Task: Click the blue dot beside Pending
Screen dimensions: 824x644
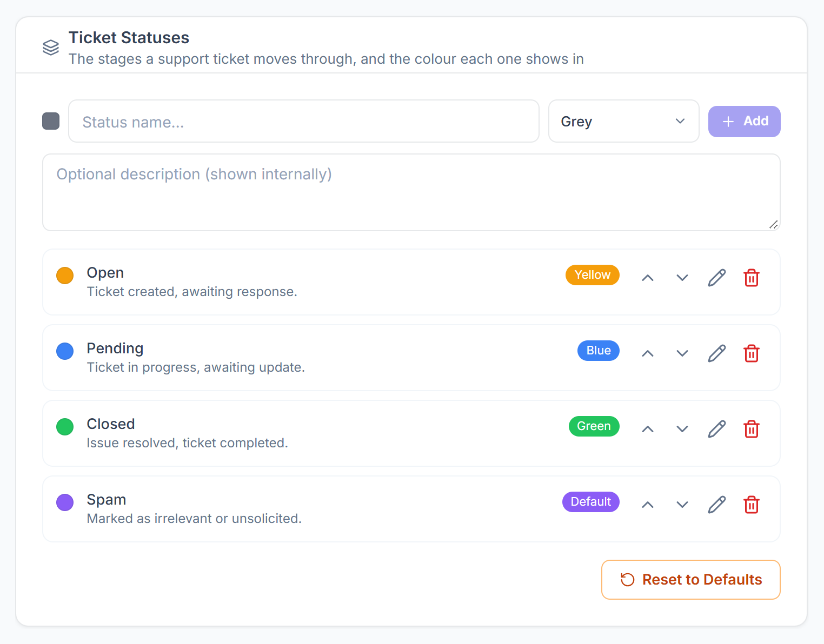Action: click(65, 351)
